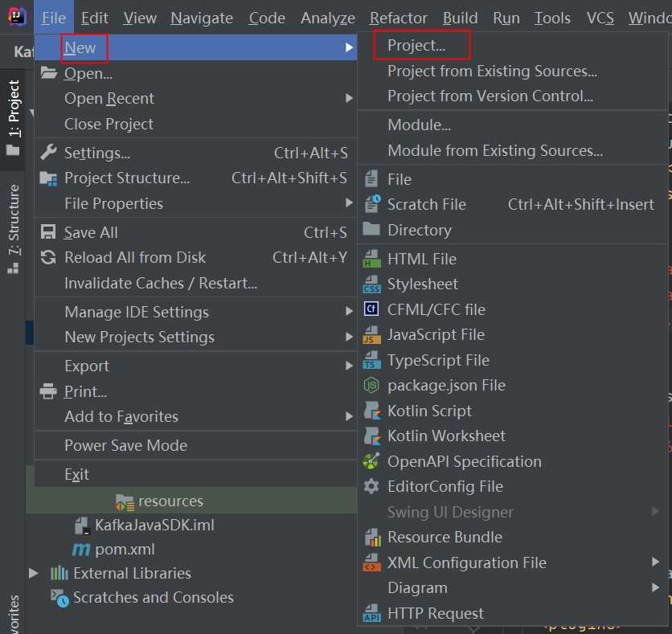
Task: Expand the Diagram submenu arrow
Action: pos(655,587)
